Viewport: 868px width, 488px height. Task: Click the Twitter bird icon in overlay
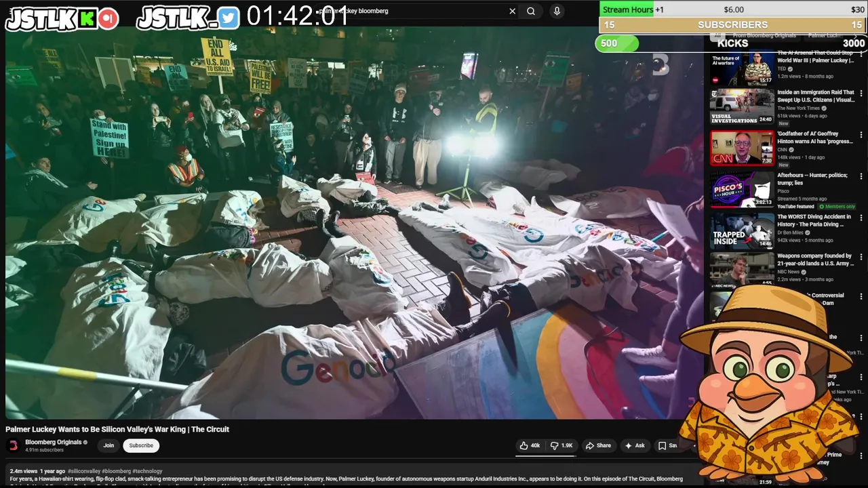(229, 18)
